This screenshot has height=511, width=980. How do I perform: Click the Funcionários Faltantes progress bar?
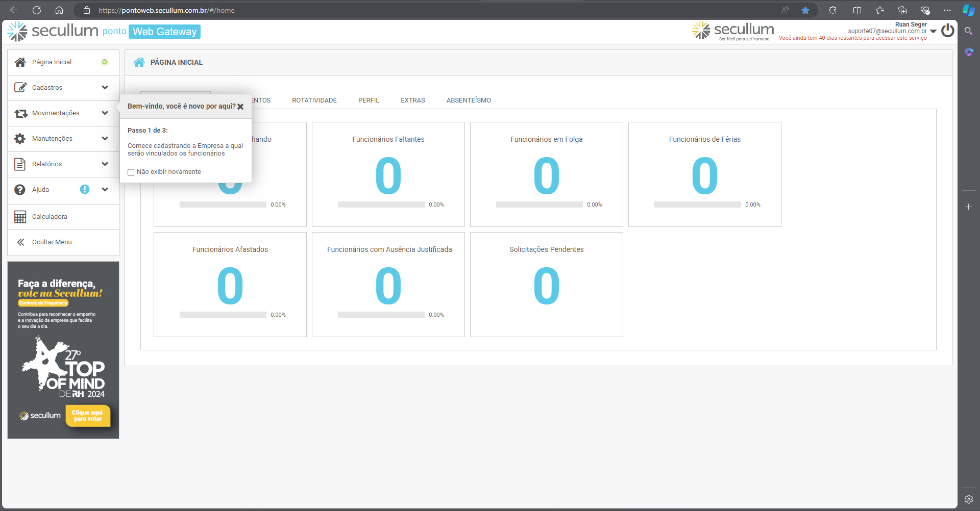point(381,205)
